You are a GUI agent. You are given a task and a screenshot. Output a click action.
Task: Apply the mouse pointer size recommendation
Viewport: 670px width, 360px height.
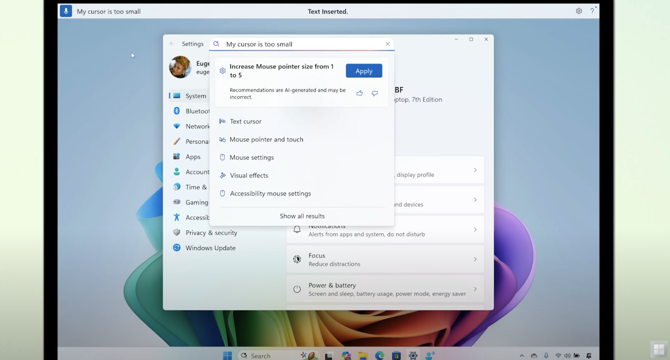tap(364, 71)
